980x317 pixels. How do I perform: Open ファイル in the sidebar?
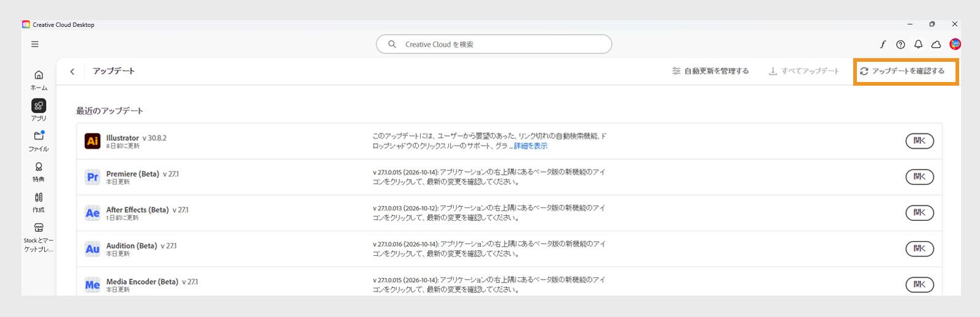(39, 141)
